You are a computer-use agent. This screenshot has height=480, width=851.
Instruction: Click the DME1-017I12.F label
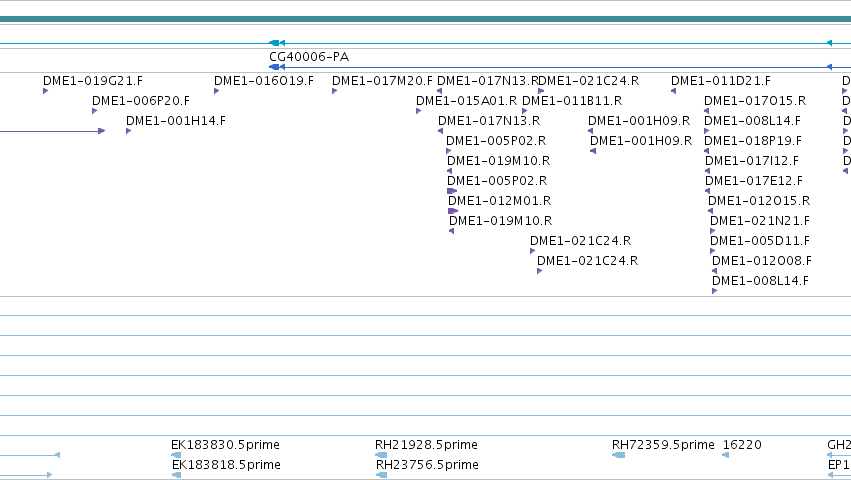pyautogui.click(x=752, y=161)
